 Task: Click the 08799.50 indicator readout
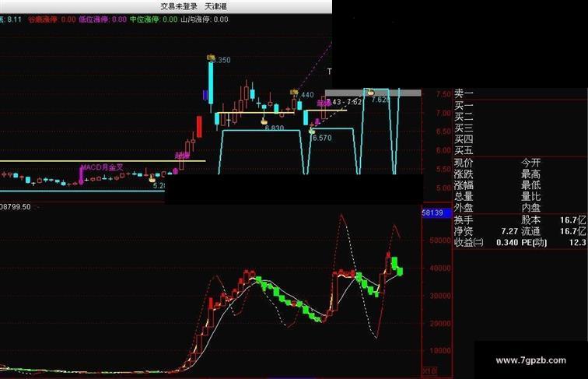tap(16, 207)
